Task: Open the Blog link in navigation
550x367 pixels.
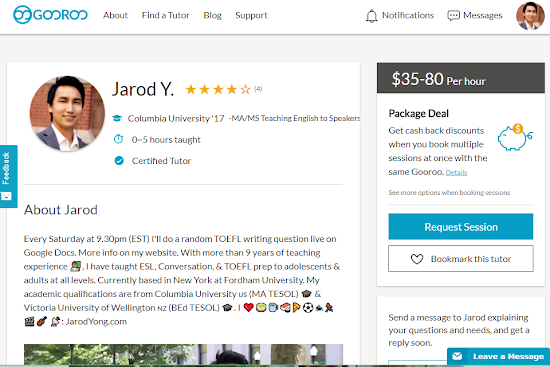Action: point(212,15)
